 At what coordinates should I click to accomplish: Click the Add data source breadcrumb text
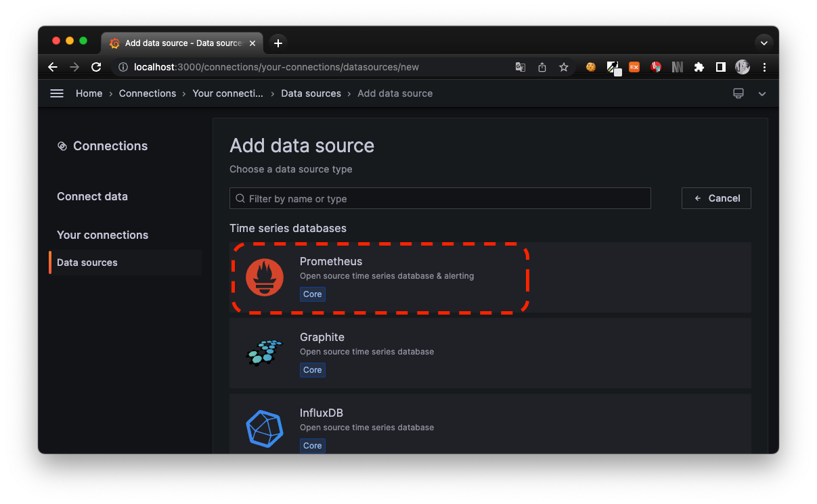click(395, 93)
